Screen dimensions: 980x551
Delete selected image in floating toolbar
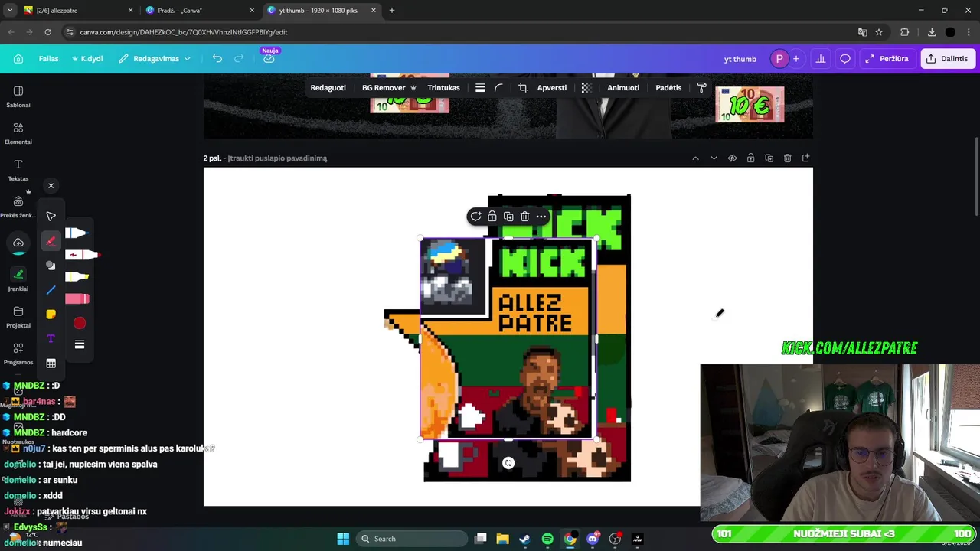tap(524, 217)
